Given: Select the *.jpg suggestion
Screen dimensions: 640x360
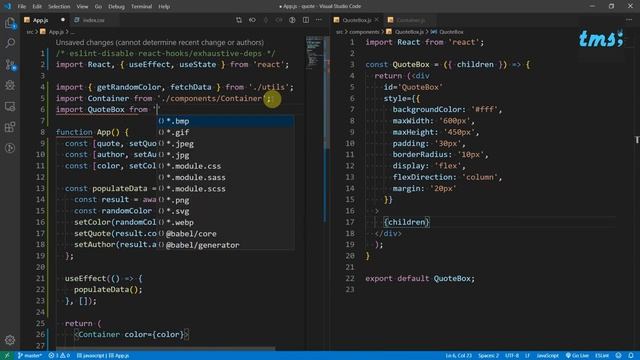Looking at the screenshot, I should click(x=226, y=155).
